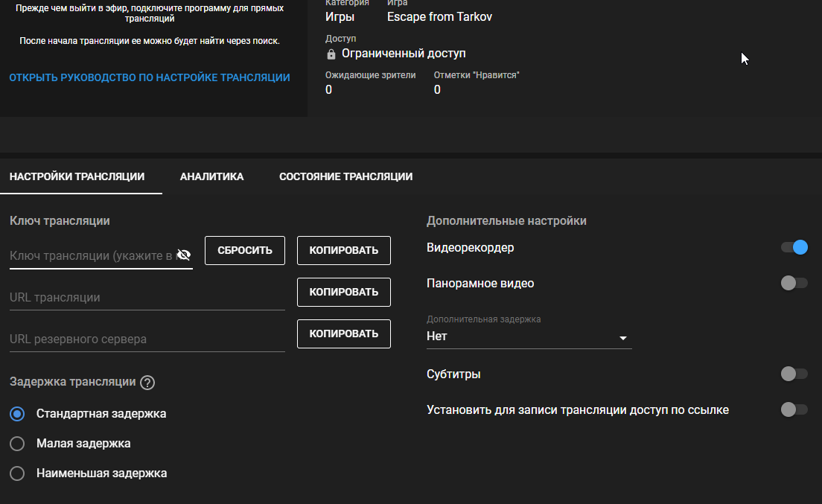This screenshot has height=504, width=822.
Task: Click the Escape from Tarkov game name
Action: [x=439, y=17]
